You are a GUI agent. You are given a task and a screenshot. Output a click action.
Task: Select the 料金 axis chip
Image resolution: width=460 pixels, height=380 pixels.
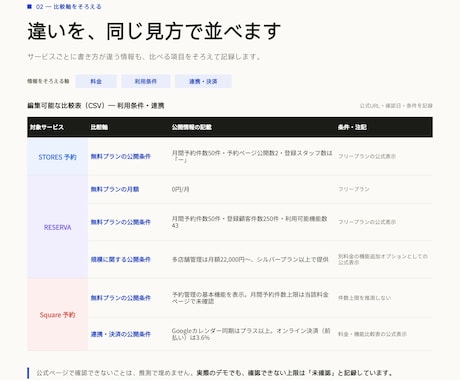pos(96,81)
